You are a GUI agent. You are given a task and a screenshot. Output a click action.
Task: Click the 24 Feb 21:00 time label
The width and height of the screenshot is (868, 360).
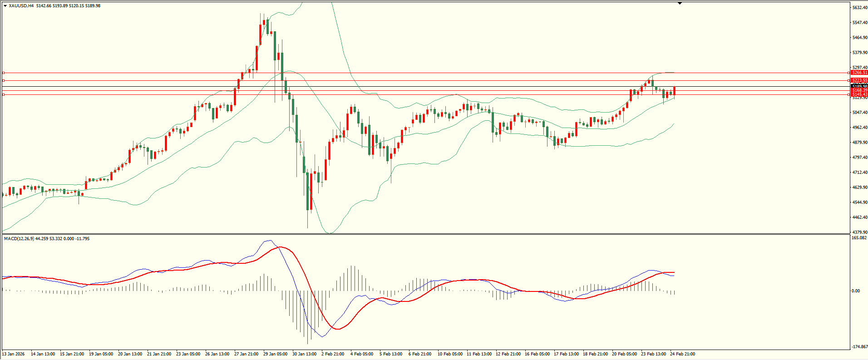coord(682,354)
